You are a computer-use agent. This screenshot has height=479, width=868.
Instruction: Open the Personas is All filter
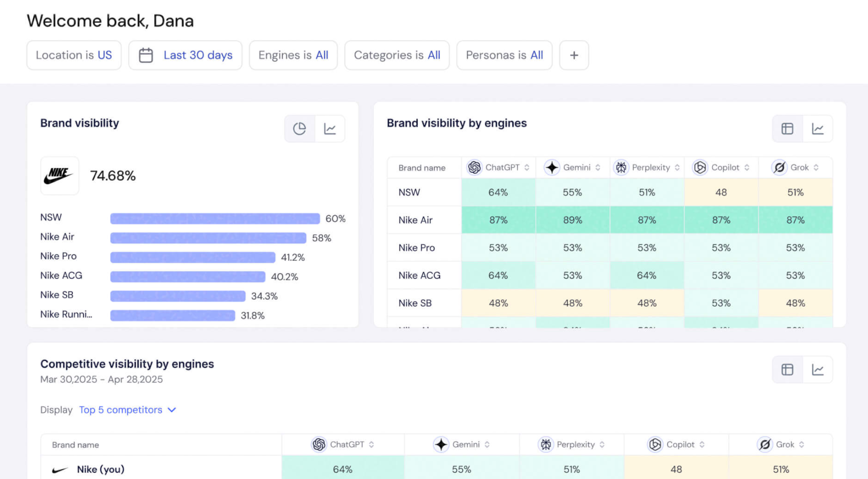click(x=504, y=55)
